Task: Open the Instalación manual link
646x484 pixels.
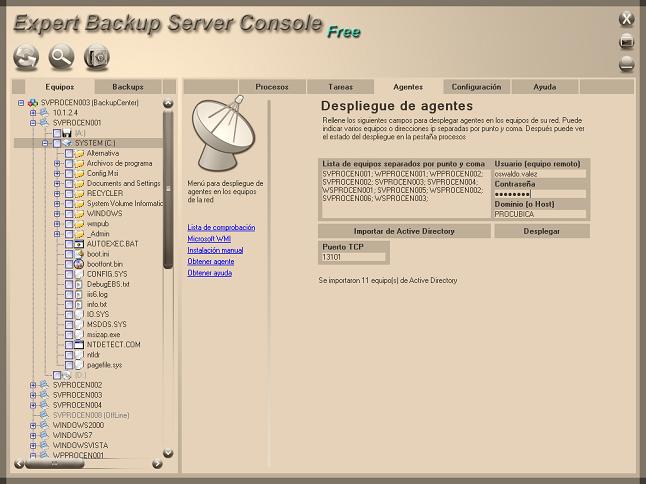Action: point(215,250)
